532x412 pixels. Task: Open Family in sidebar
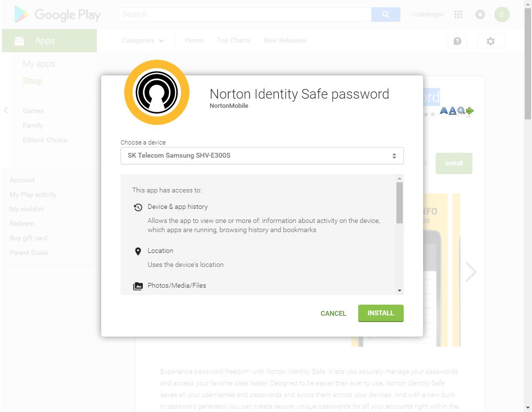32,125
